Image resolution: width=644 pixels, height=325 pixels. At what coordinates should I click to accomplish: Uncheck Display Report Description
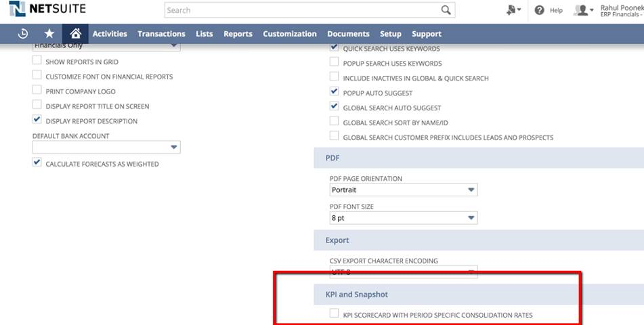point(37,121)
